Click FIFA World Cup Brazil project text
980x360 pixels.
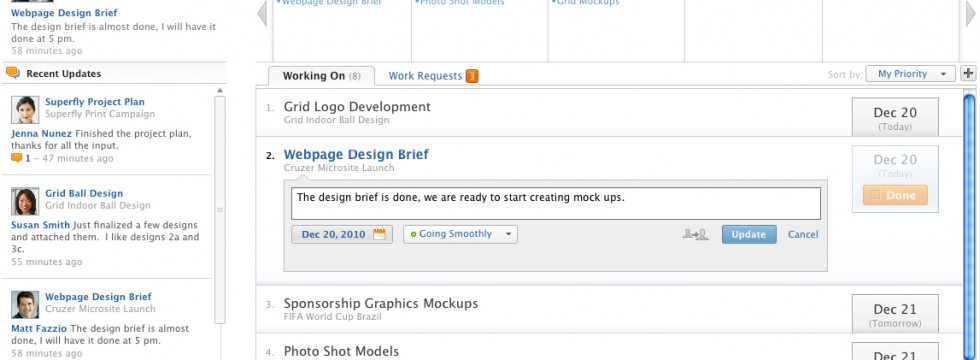[x=332, y=317]
